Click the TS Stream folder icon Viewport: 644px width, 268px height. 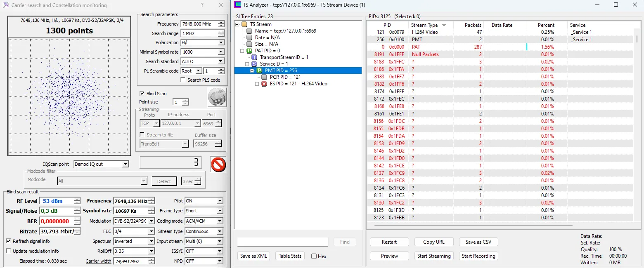click(244, 24)
